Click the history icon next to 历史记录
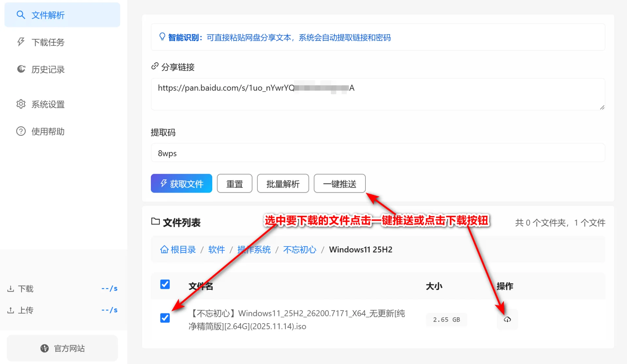 [x=21, y=69]
